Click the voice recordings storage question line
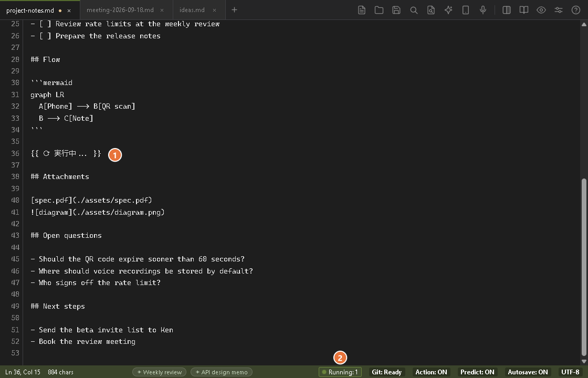The image size is (588, 378). [x=142, y=271]
